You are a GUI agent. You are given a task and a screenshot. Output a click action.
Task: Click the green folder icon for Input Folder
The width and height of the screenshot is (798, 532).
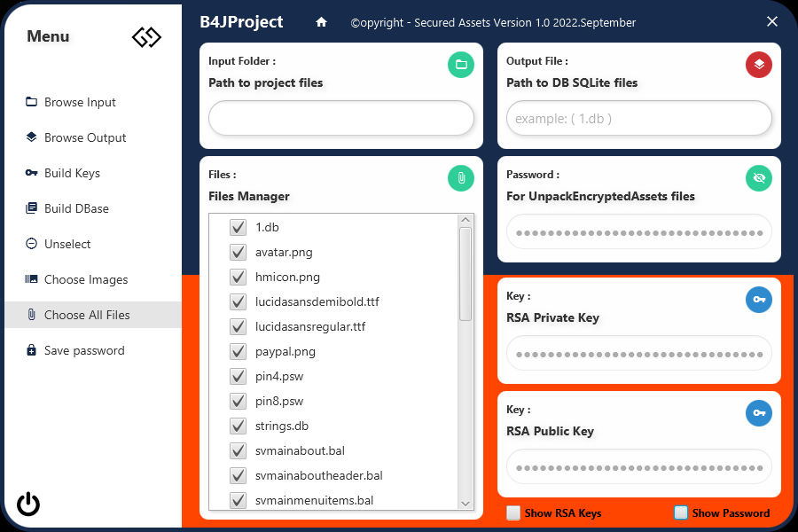(x=461, y=65)
